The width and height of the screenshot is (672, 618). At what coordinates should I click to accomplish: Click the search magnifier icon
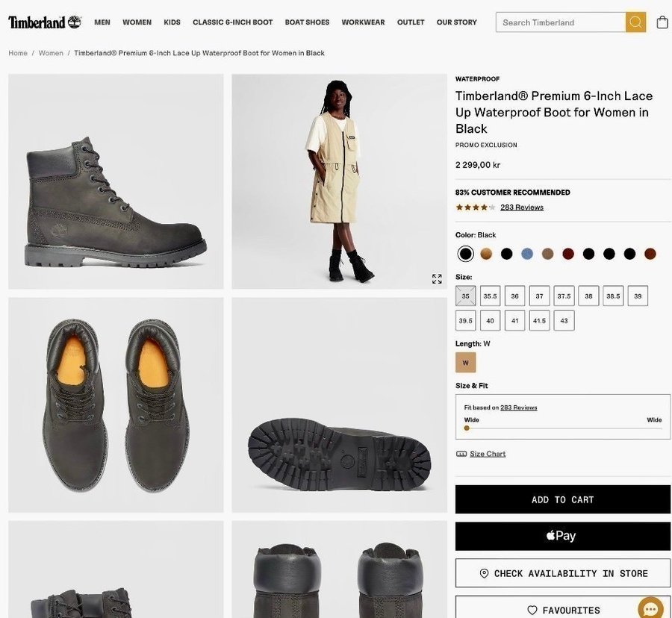(x=635, y=22)
